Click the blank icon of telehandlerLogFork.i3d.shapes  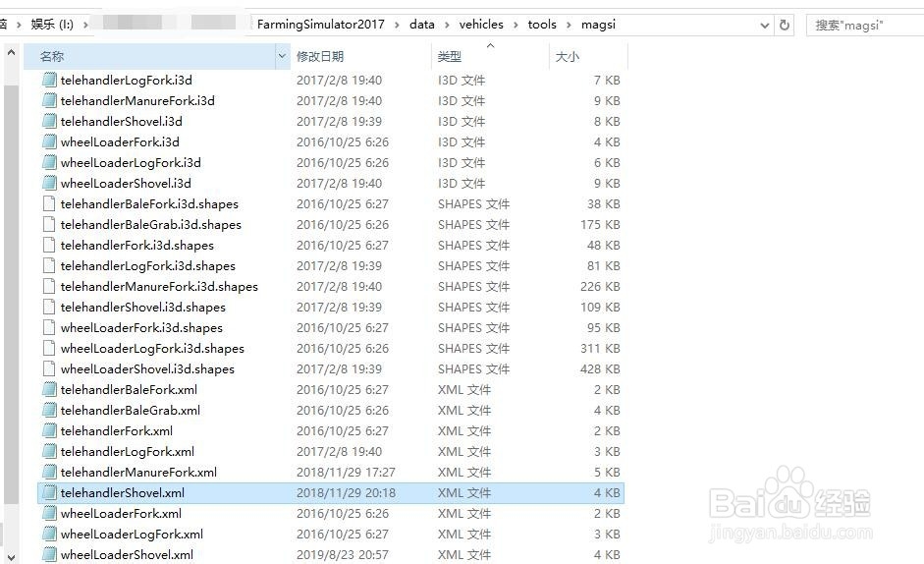49,265
